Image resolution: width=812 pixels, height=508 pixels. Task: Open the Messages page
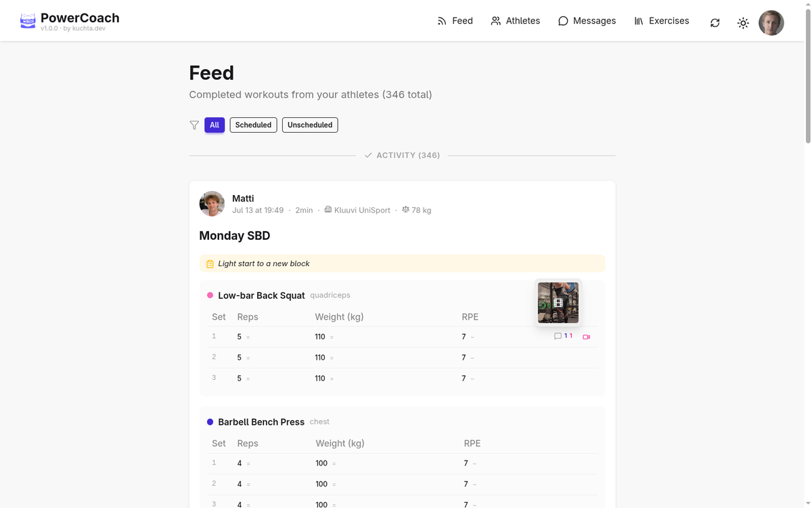(587, 21)
